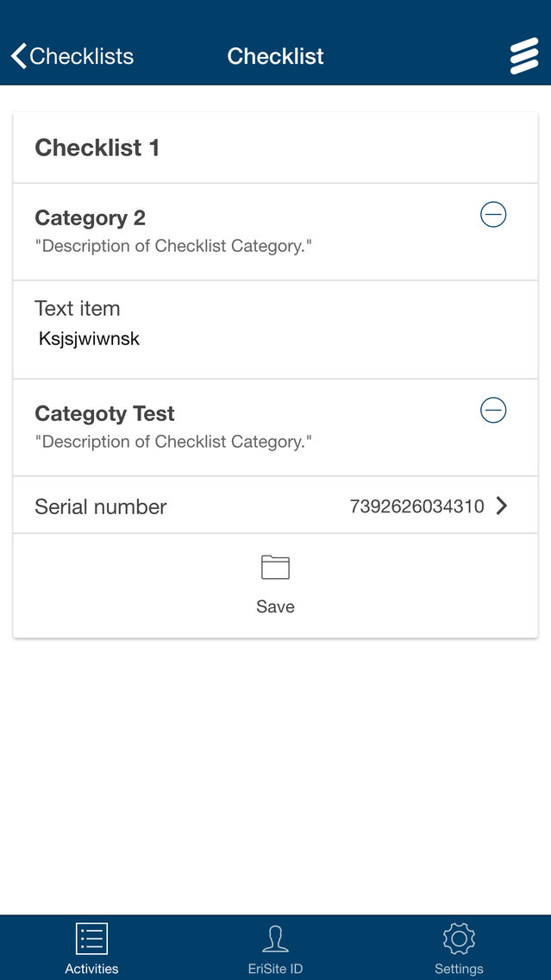Open Serial number with the chevron arrow
This screenshot has height=980, width=551.
point(501,506)
